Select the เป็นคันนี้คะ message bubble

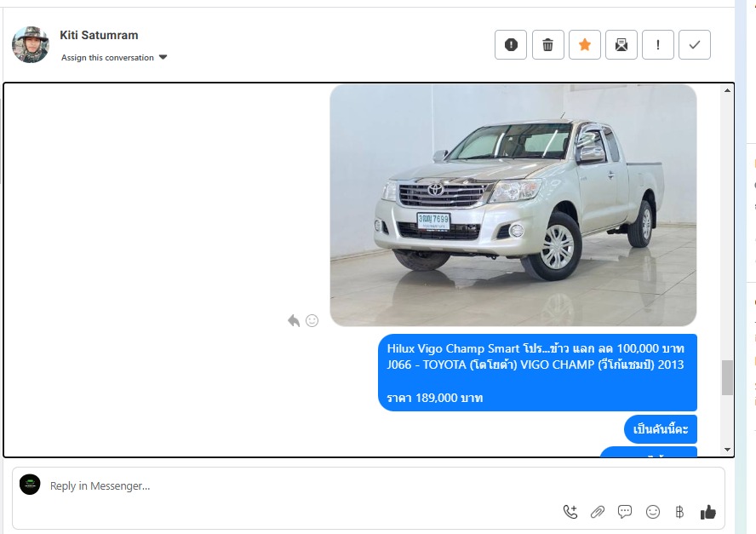661,429
